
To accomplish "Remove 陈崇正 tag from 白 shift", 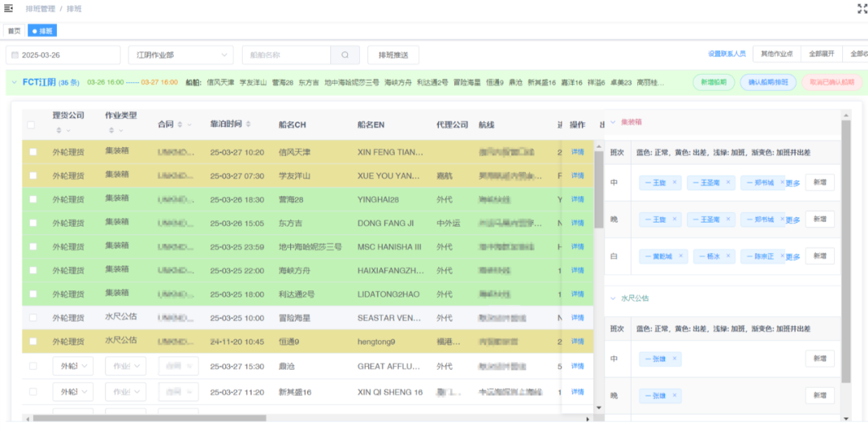I will 778,257.
